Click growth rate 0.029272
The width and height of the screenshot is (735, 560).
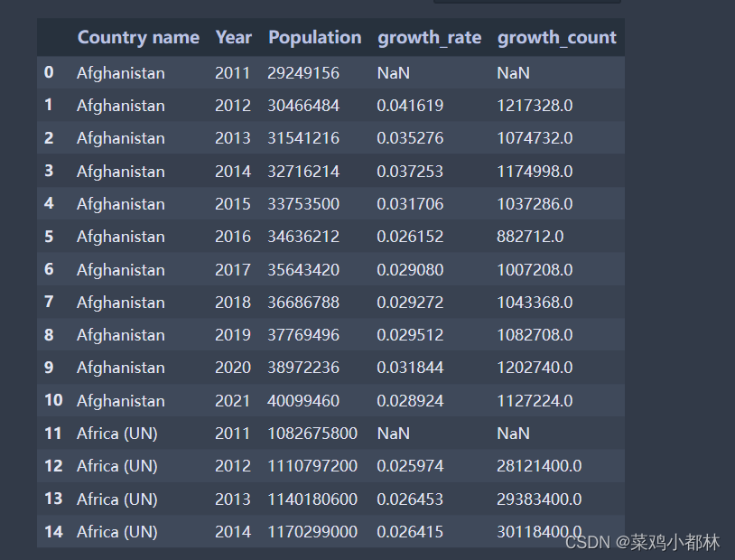point(410,303)
